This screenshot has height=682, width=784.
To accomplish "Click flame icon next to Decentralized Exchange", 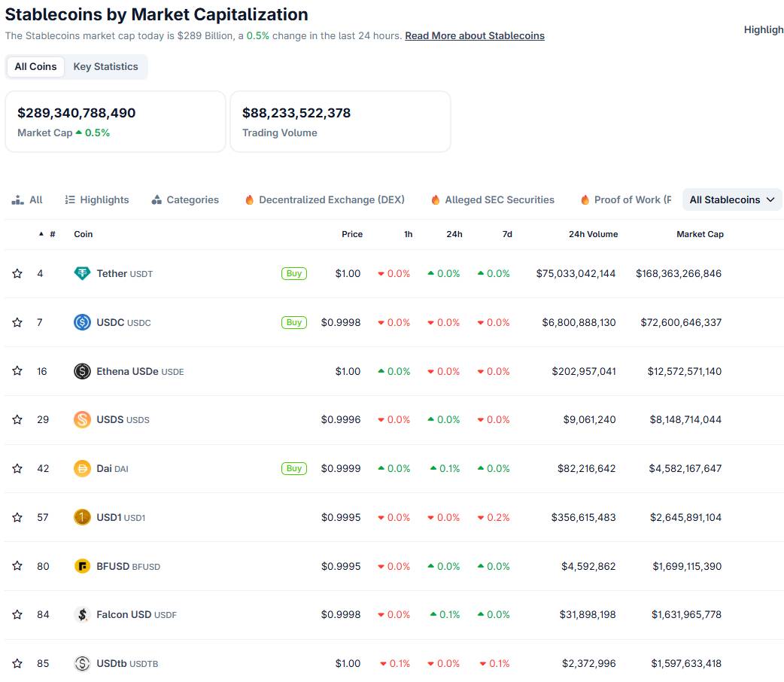I will pos(249,199).
